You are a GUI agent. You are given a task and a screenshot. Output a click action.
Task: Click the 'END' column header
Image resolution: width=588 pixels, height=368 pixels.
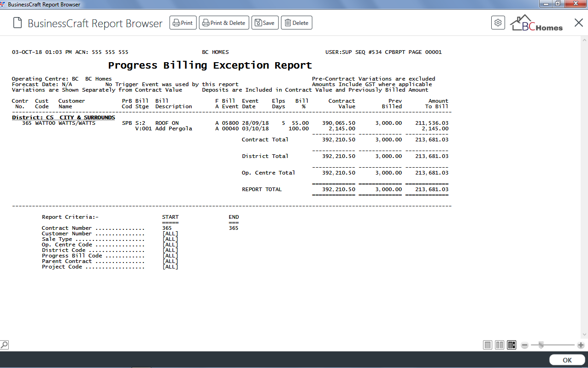click(x=234, y=217)
